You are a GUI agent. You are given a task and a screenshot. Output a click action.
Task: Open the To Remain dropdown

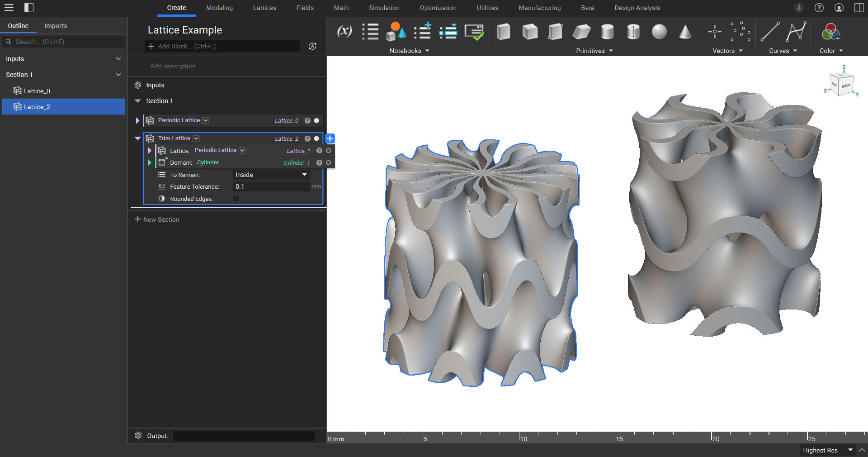pos(271,175)
